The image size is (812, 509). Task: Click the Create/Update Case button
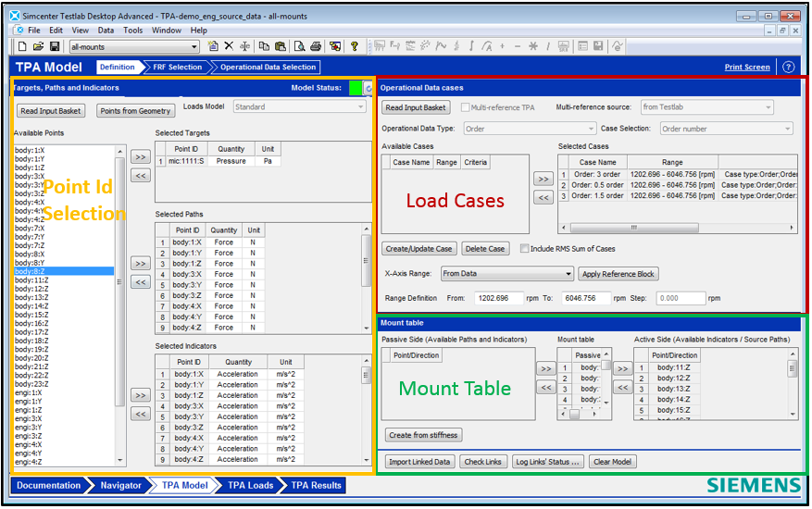(418, 249)
